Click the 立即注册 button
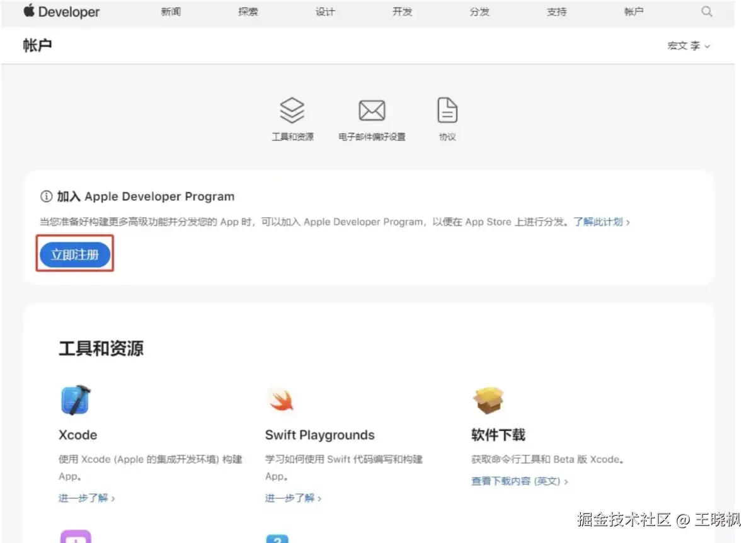This screenshot has width=756, height=543. (75, 254)
